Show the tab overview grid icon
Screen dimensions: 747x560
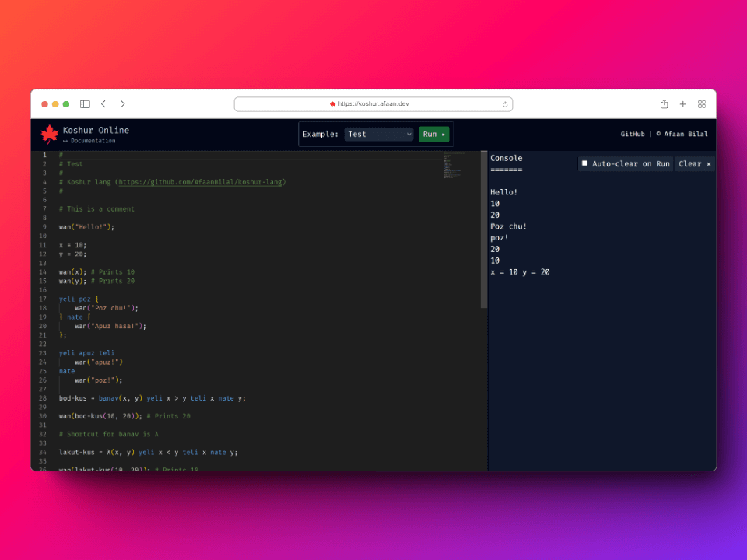coord(702,103)
